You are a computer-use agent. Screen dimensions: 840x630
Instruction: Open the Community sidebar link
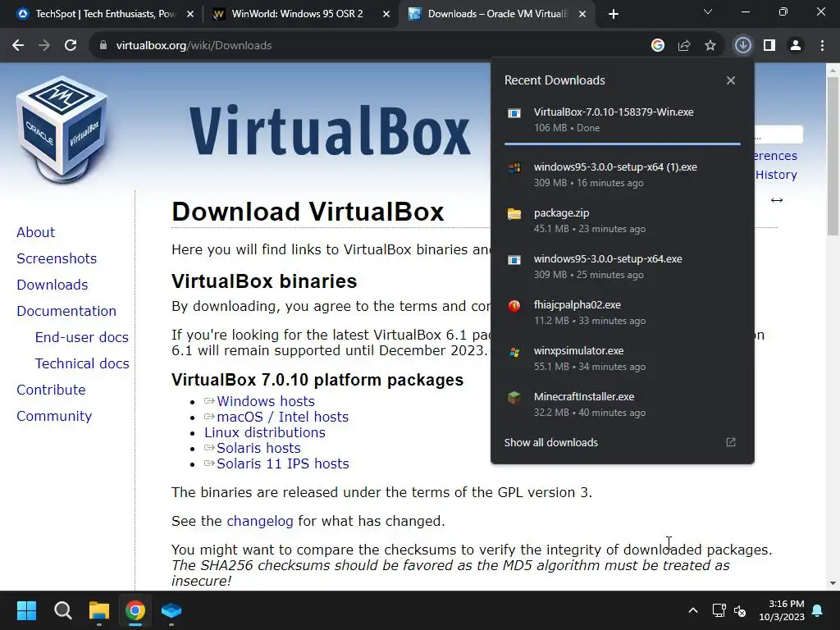tap(54, 416)
